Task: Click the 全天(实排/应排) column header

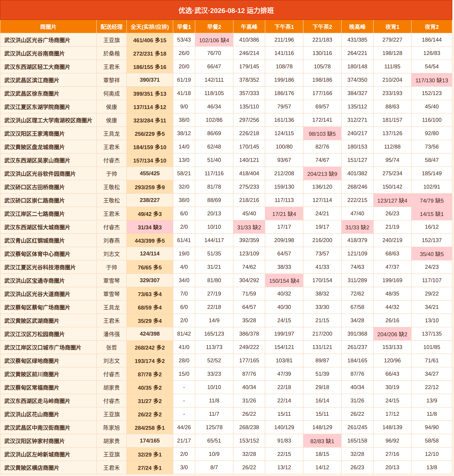Action: [149, 27]
